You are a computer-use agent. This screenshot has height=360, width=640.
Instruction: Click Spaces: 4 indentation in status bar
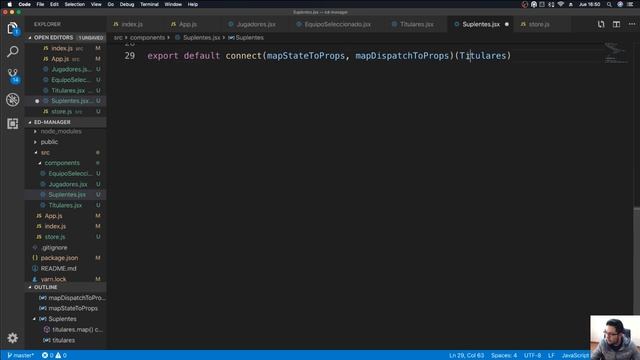(x=504, y=356)
